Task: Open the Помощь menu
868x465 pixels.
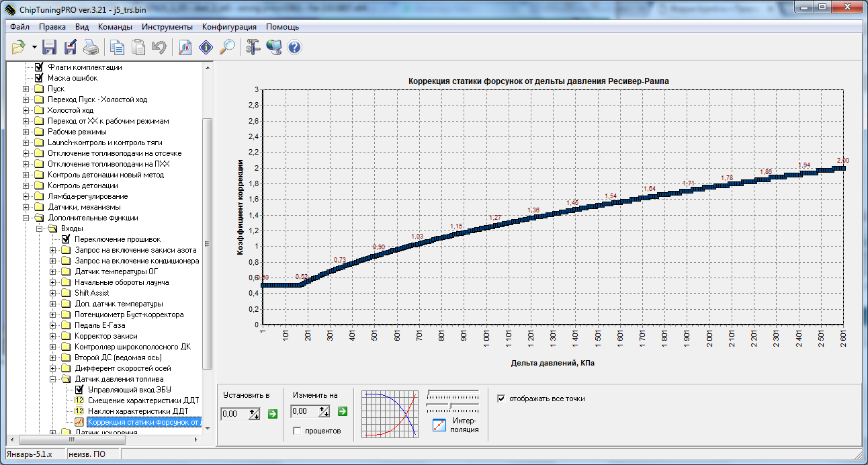Action: [x=282, y=27]
